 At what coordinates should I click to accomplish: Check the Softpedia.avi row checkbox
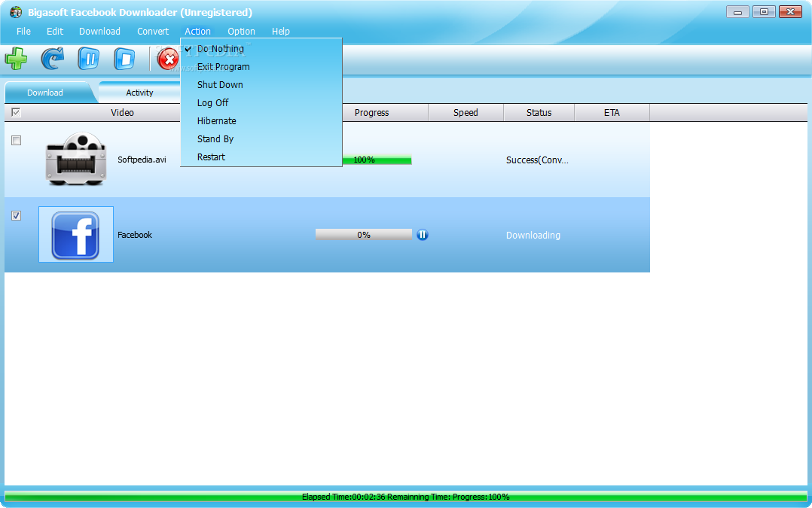pos(16,141)
